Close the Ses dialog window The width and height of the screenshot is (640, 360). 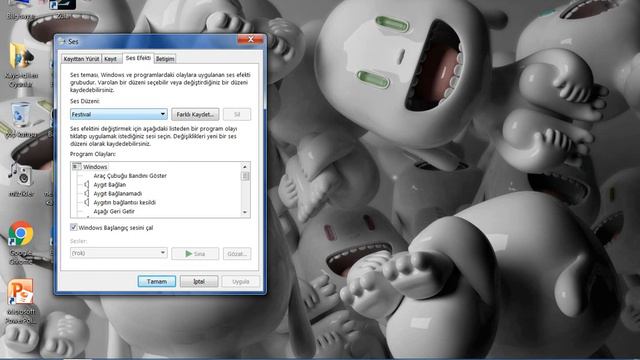click(x=251, y=40)
